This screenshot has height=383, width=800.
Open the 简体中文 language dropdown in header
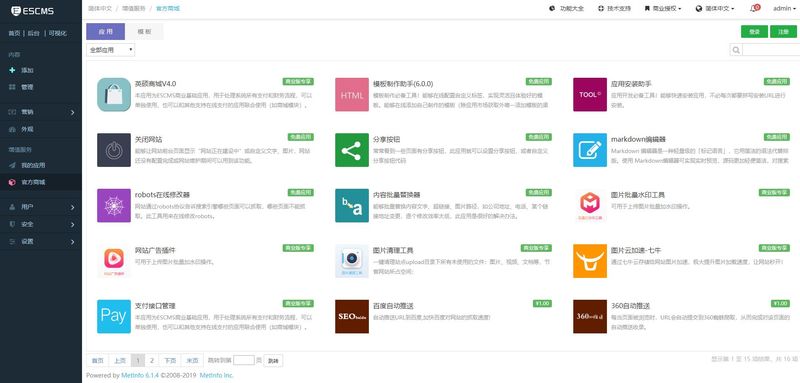[715, 9]
